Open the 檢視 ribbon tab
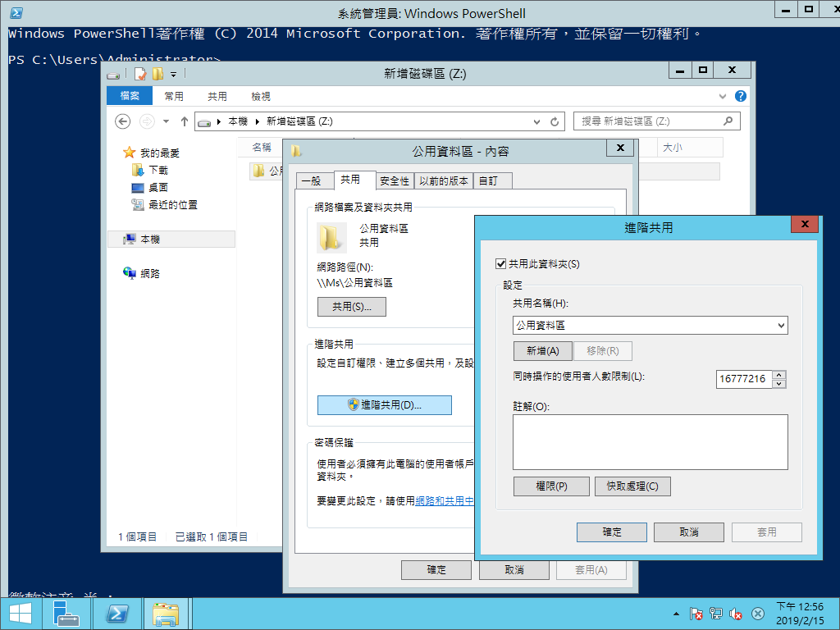Viewport: 840px width, 630px height. pyautogui.click(x=260, y=96)
